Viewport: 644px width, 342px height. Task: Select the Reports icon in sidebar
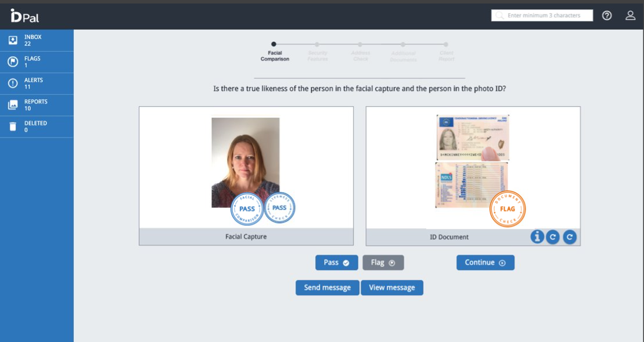(x=13, y=105)
